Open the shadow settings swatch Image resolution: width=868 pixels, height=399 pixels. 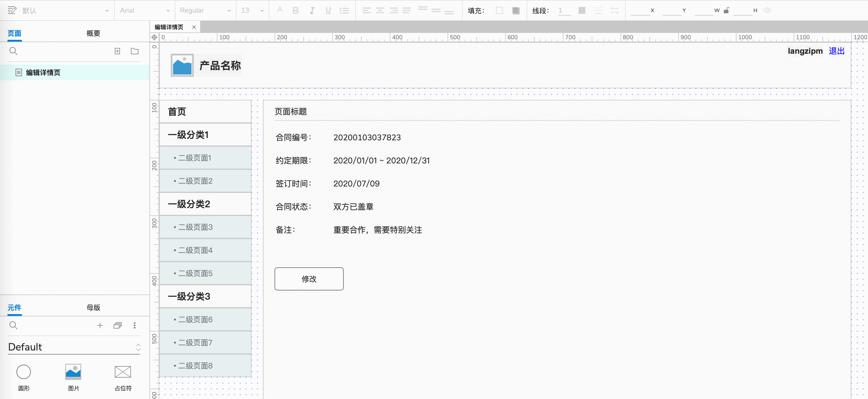(516, 10)
